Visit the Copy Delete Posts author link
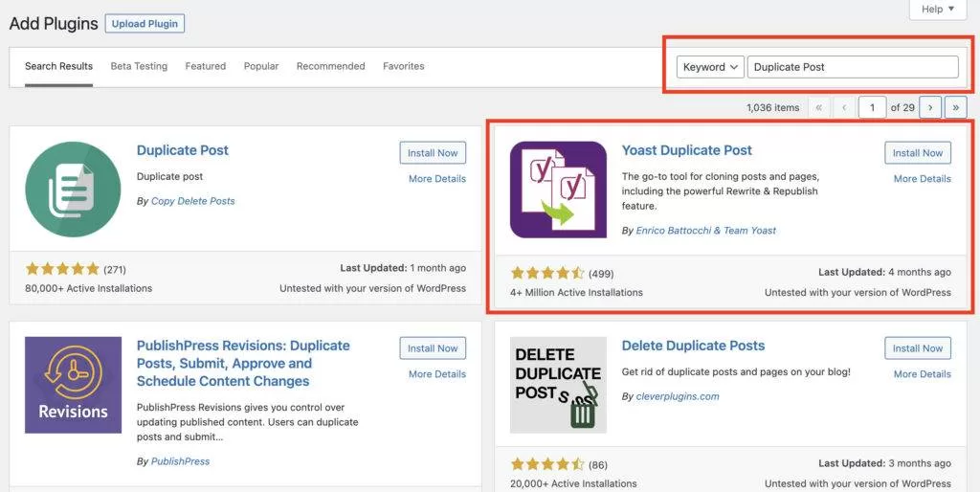Image resolution: width=980 pixels, height=492 pixels. (x=192, y=201)
